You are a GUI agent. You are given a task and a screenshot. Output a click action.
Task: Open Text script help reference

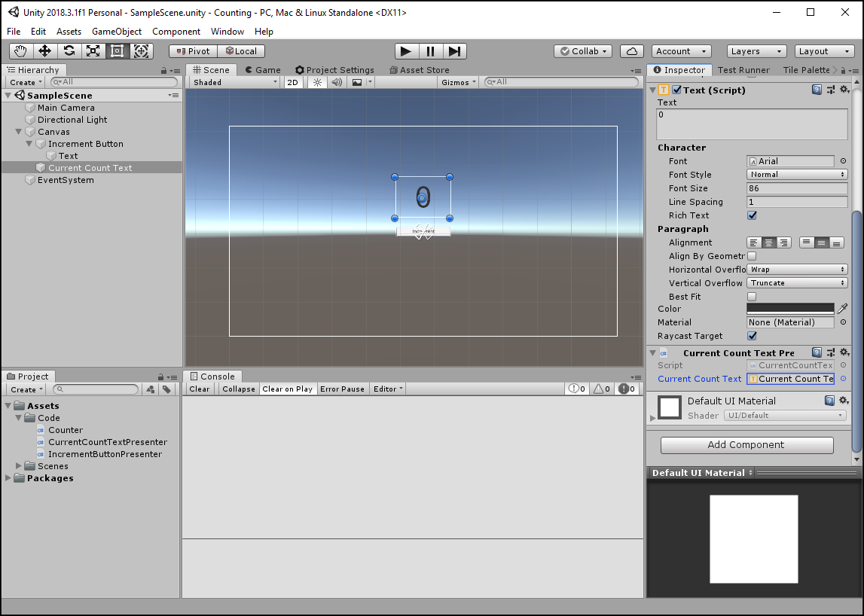817,90
